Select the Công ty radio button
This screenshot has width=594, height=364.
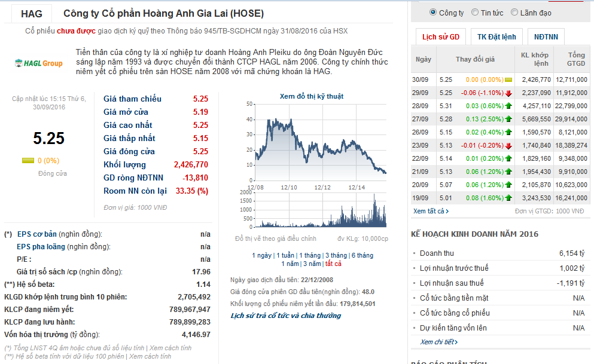[x=433, y=13]
